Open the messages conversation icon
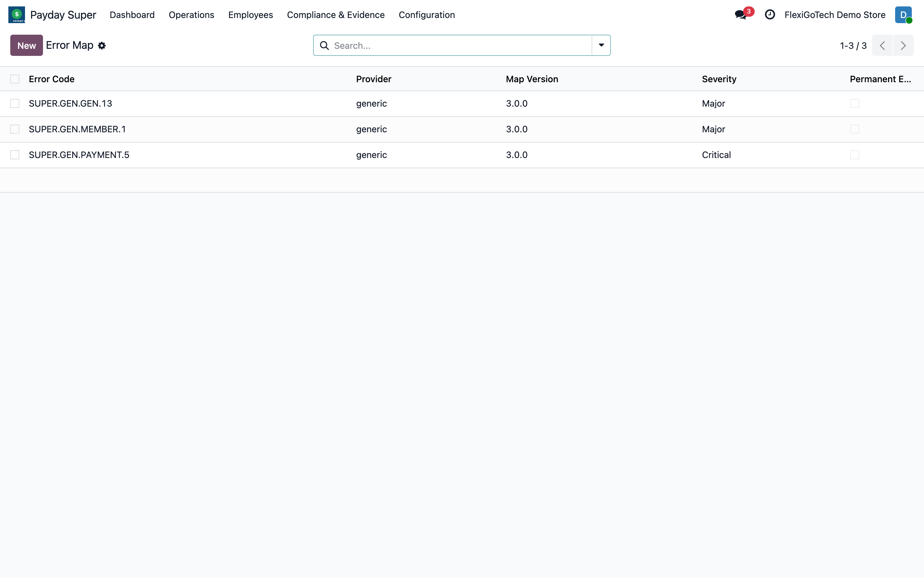The width and height of the screenshot is (924, 578). (x=741, y=15)
